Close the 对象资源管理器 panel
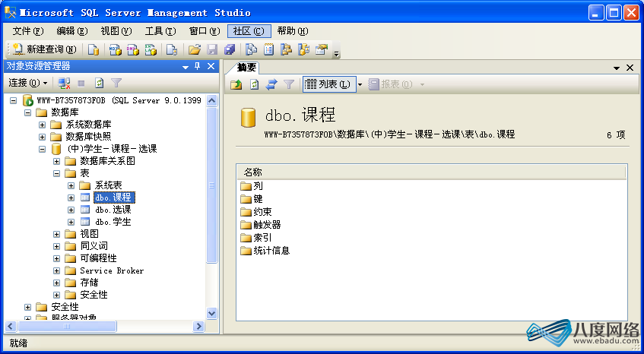 pyautogui.click(x=211, y=66)
